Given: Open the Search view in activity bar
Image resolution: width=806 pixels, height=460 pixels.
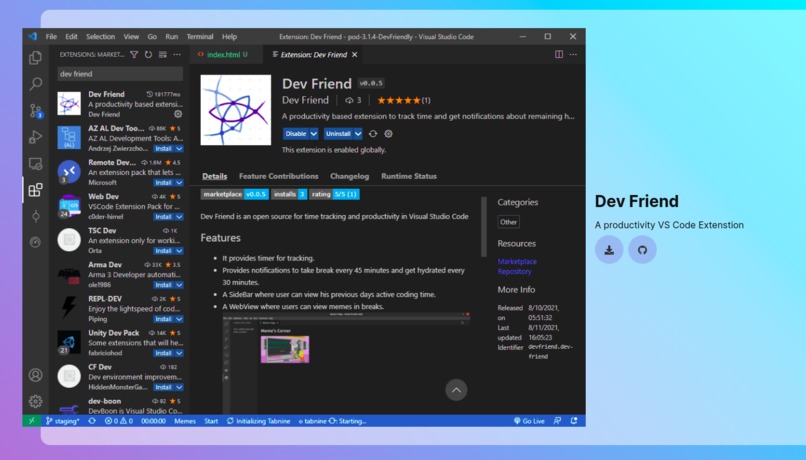Looking at the screenshot, I should point(35,83).
